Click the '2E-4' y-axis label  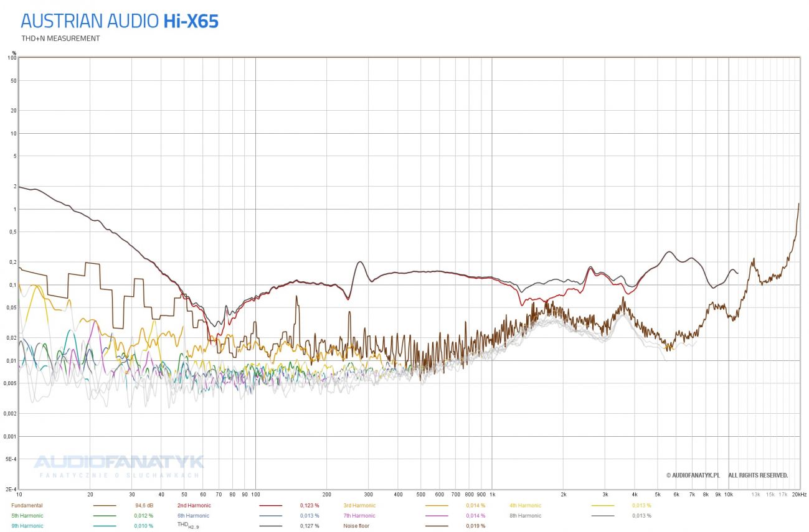11,489
